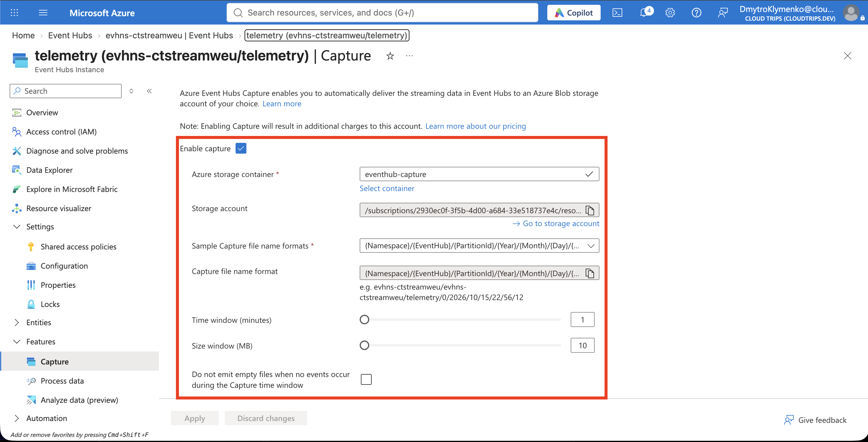The height and width of the screenshot is (442, 868).
Task: Open Sample Capture file name formats dropdown
Action: (479, 246)
